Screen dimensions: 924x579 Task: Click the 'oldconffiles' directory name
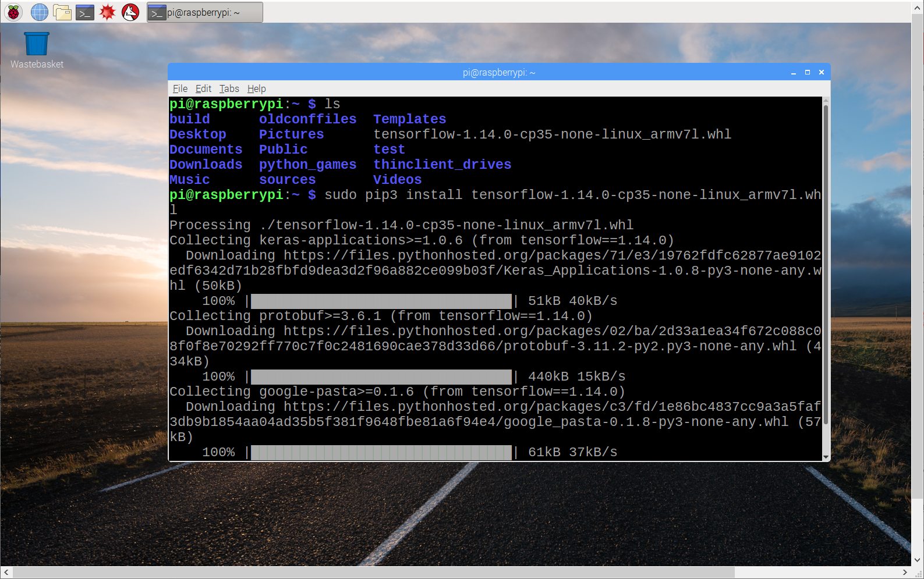308,119
